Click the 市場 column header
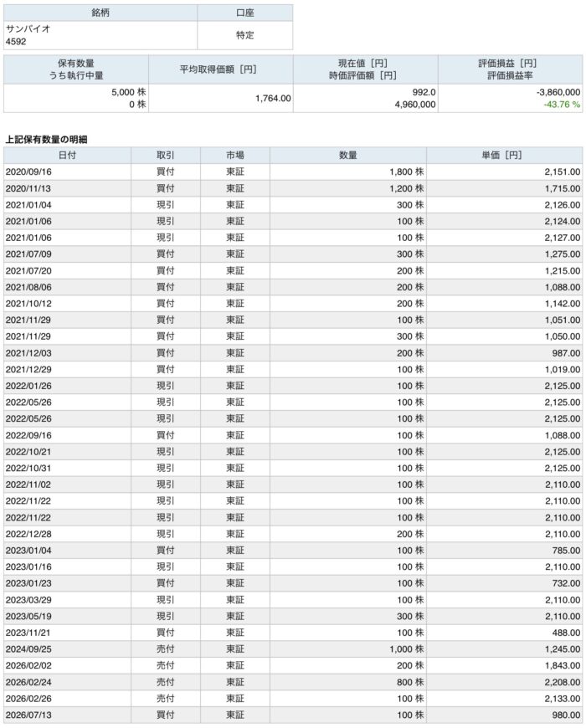 click(x=235, y=156)
